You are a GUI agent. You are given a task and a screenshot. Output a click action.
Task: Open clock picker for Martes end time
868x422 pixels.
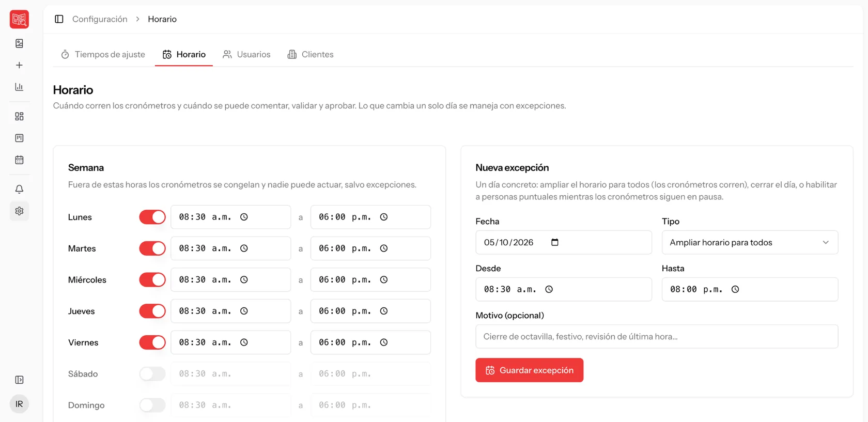point(384,248)
